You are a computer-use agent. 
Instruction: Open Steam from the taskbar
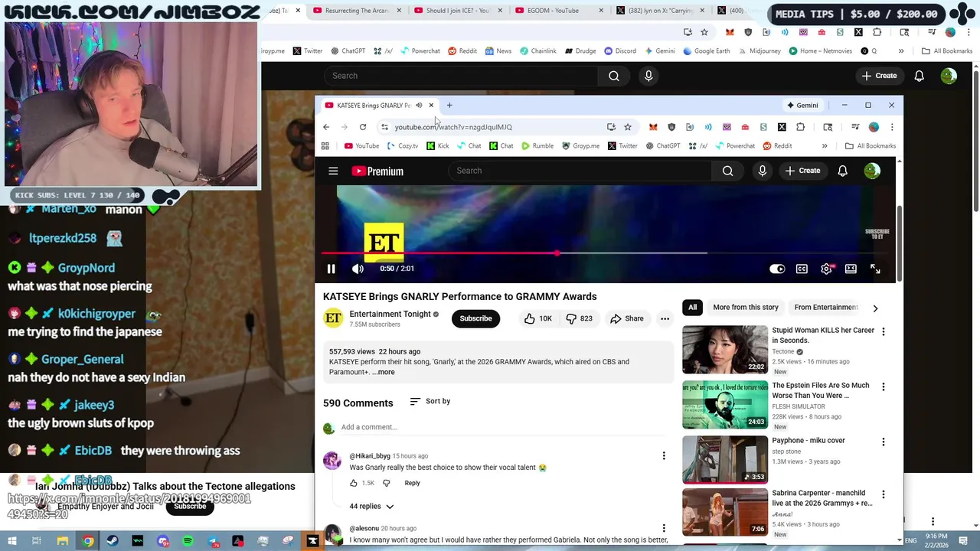[x=113, y=541]
